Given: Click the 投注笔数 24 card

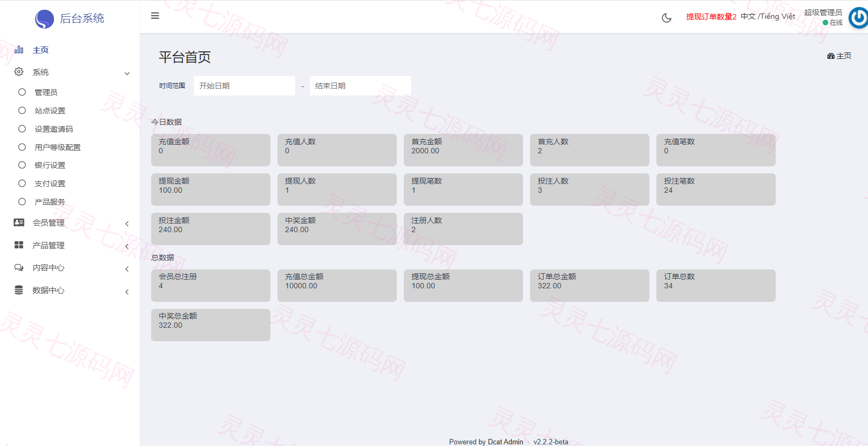Looking at the screenshot, I should coord(716,190).
